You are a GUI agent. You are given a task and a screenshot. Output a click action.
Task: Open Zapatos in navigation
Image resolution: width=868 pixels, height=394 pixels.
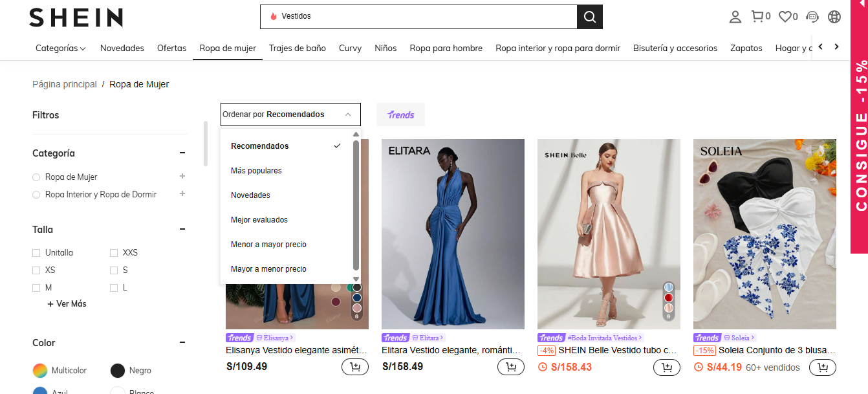(x=746, y=48)
